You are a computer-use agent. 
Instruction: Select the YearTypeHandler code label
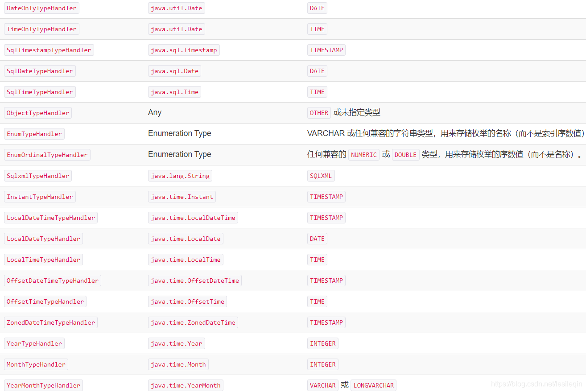[34, 343]
